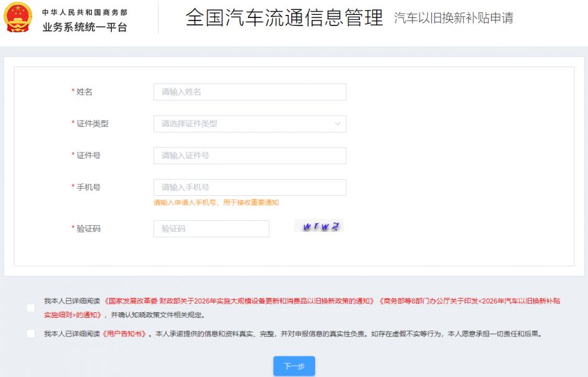Open the 证件类型 dropdown
This screenshot has height=377, width=588.
pyautogui.click(x=250, y=124)
